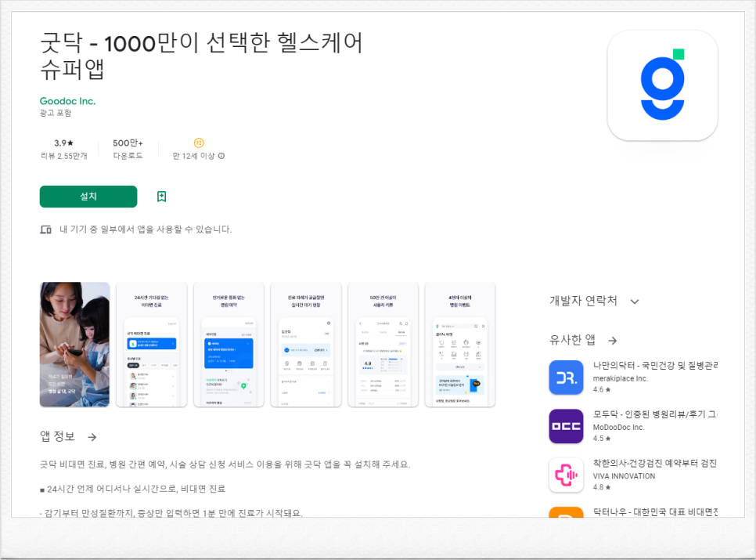Open the 병원 이벤트 screenshot thumbnail

point(460,345)
